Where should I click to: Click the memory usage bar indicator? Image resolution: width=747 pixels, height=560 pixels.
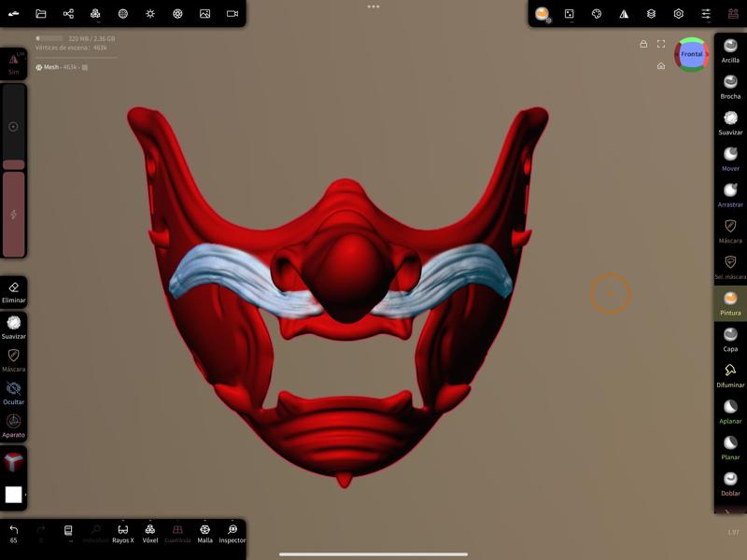[49, 38]
